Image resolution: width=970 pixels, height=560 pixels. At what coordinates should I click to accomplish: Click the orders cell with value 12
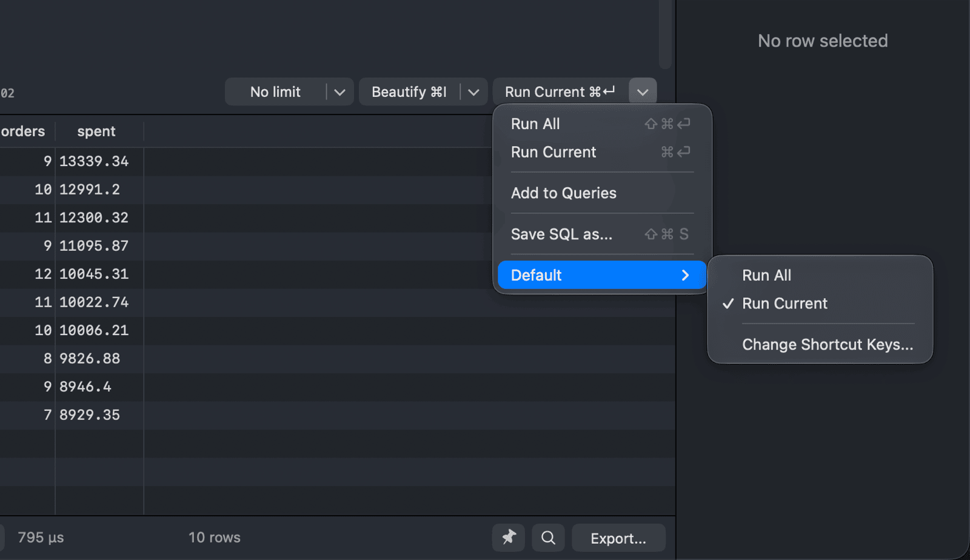click(27, 274)
